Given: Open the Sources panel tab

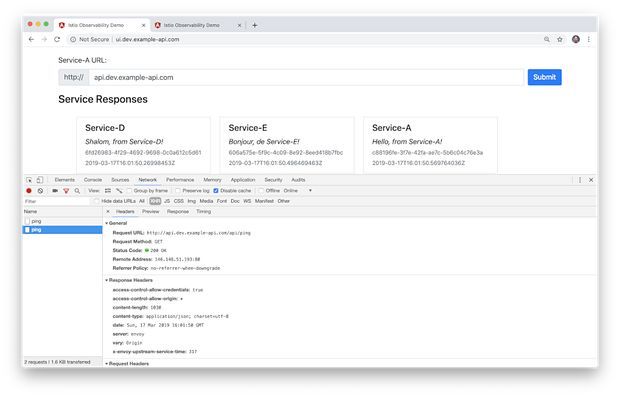Looking at the screenshot, I should click(x=120, y=180).
